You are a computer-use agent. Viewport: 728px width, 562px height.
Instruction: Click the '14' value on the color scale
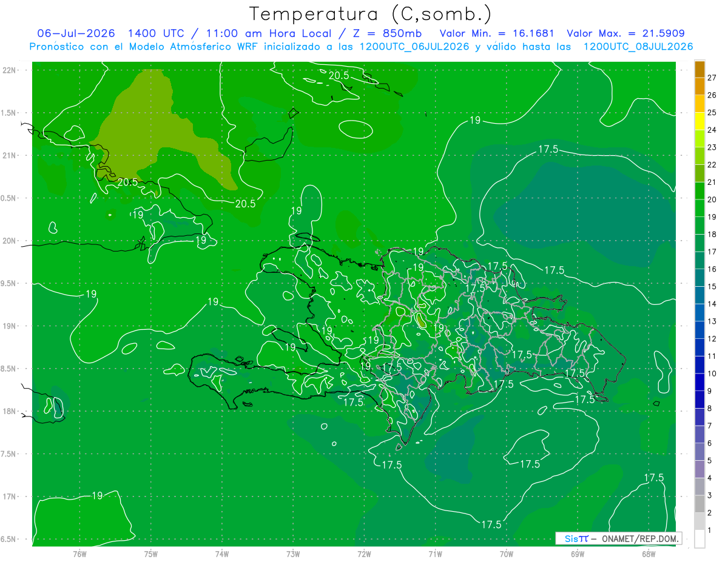[712, 304]
